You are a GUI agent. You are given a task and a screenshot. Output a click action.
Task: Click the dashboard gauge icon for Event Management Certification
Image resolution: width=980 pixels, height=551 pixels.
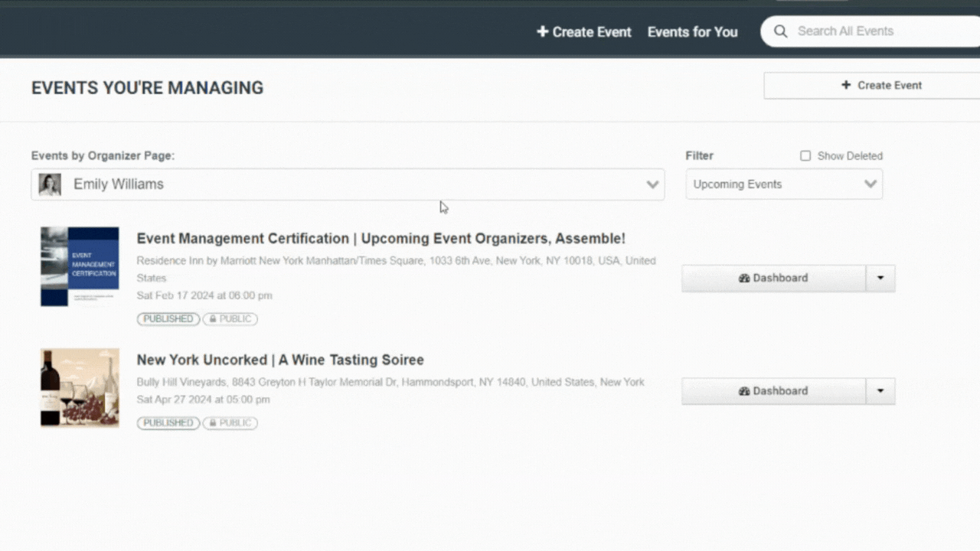[x=745, y=278]
